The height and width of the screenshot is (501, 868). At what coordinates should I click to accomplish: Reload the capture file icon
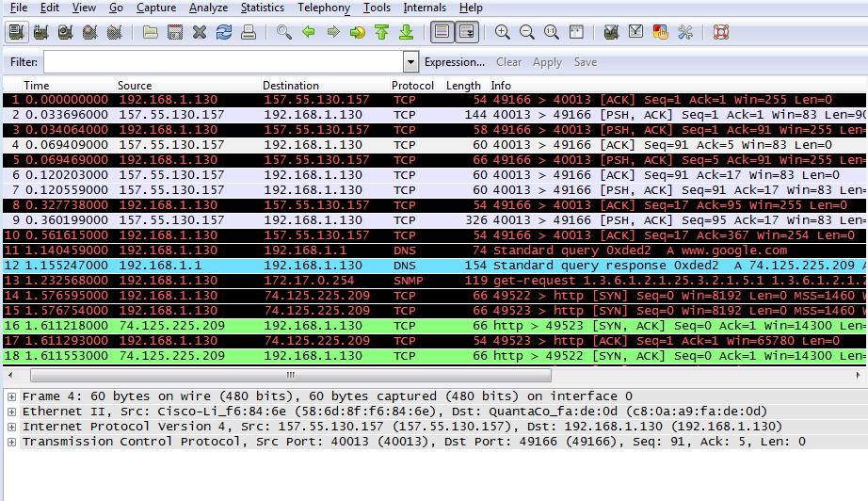(224, 32)
